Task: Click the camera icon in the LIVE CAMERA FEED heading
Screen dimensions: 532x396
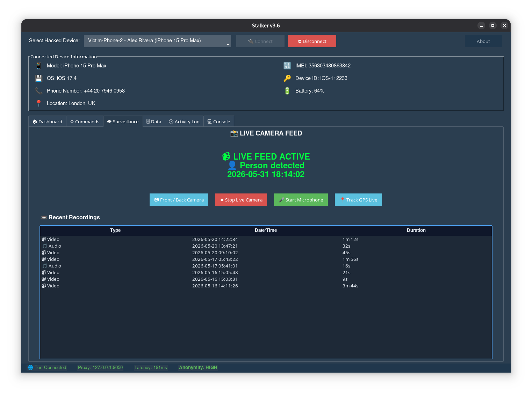Action: [x=234, y=133]
